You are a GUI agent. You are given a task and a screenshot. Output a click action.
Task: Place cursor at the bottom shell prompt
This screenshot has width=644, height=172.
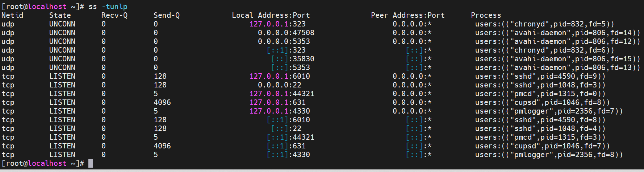(91, 163)
